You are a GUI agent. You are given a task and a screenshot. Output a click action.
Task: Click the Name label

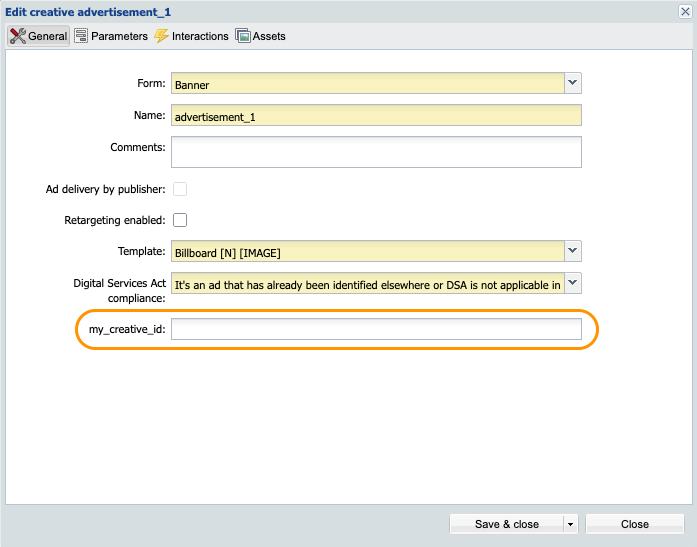149,115
